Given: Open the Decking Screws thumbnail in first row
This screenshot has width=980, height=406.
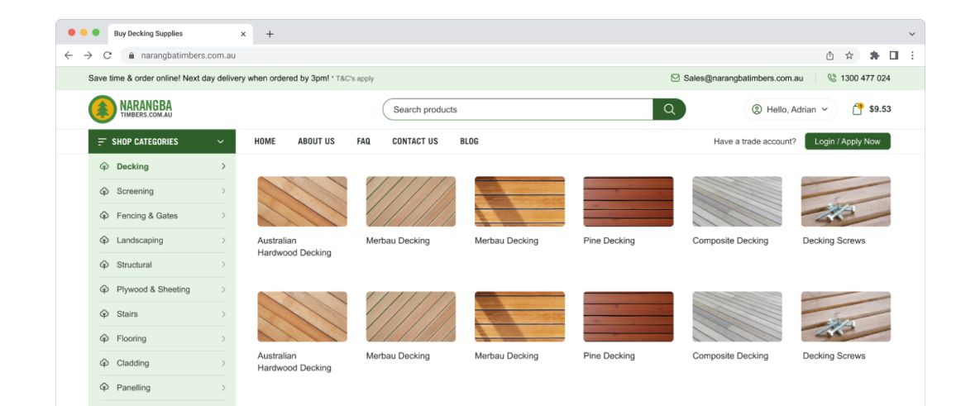Looking at the screenshot, I should coord(845,202).
